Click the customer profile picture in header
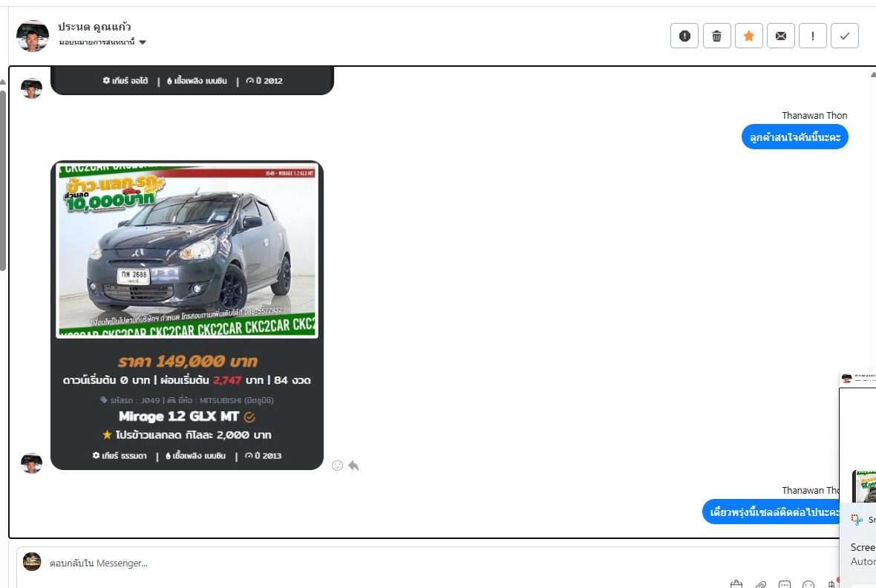Image resolution: width=876 pixels, height=588 pixels. 33,36
